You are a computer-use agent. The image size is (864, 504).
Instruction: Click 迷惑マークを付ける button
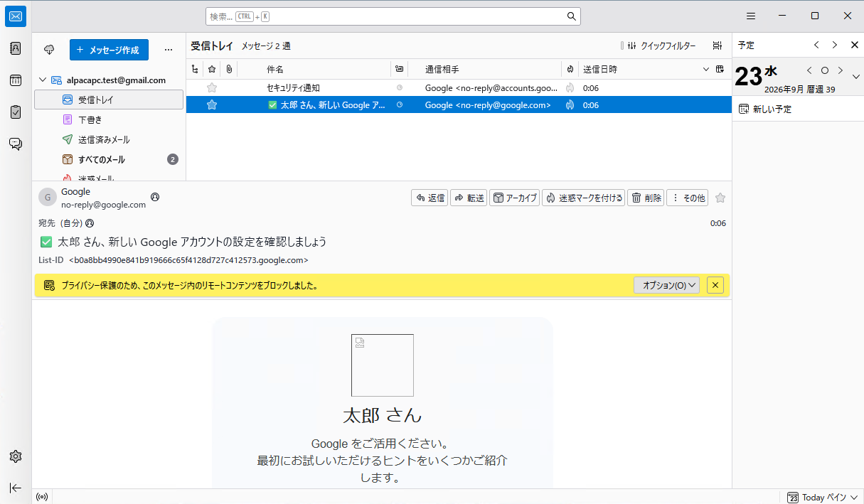click(583, 198)
